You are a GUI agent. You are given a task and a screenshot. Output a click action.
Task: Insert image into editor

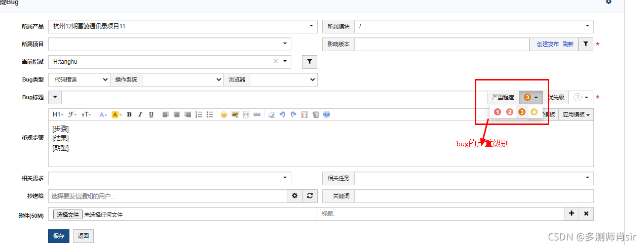coord(235,114)
